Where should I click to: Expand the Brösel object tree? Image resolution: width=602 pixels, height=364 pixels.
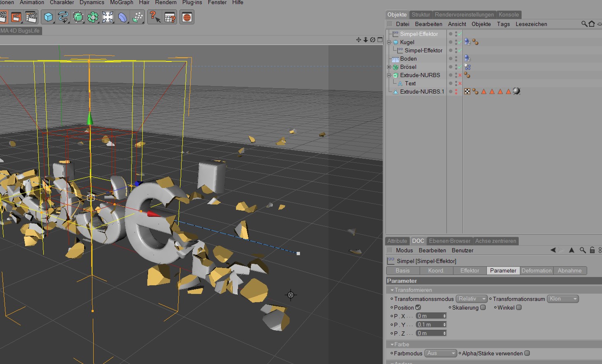point(389,67)
